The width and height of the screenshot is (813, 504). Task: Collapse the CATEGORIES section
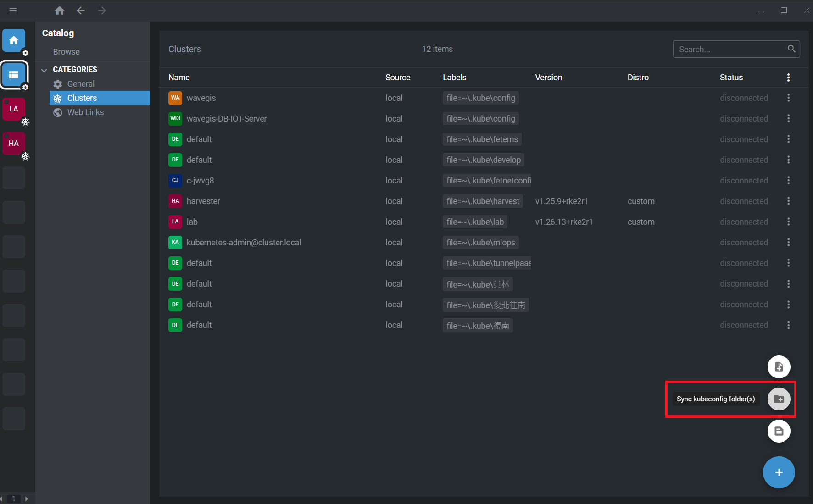click(45, 70)
